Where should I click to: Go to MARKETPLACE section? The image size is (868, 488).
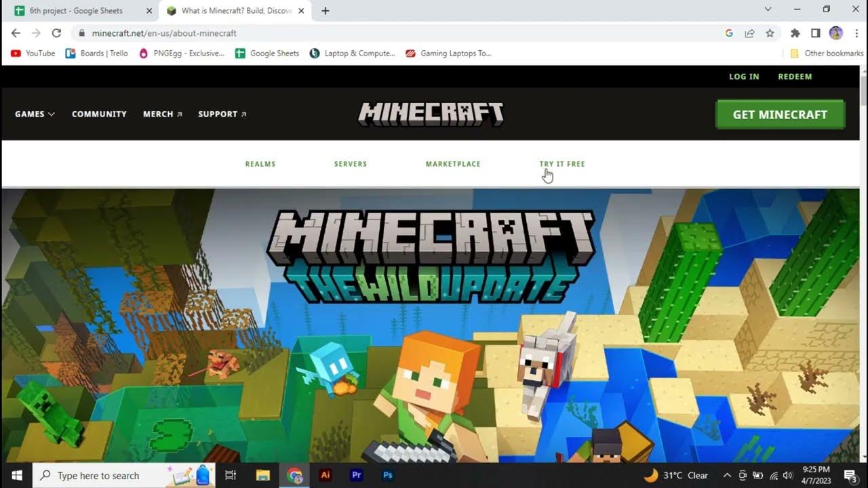453,164
